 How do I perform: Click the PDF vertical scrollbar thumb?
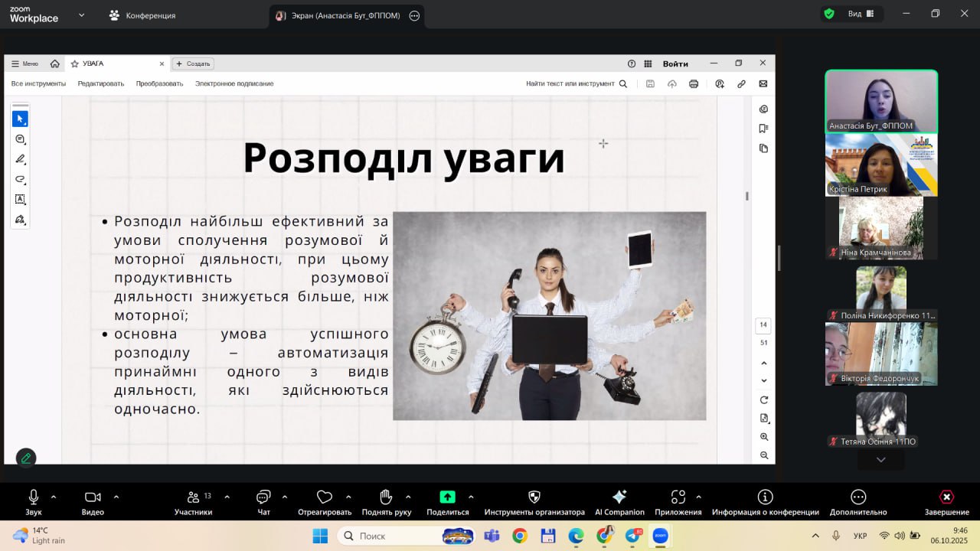[746, 196]
